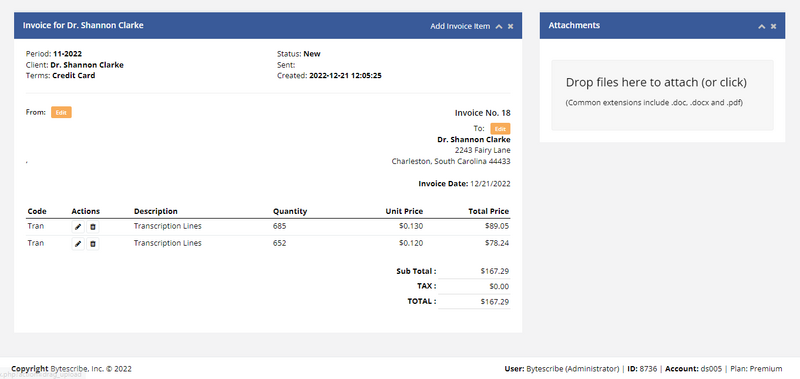Collapse the Invoice panel with chevron
The image size is (800, 379).
499,26
